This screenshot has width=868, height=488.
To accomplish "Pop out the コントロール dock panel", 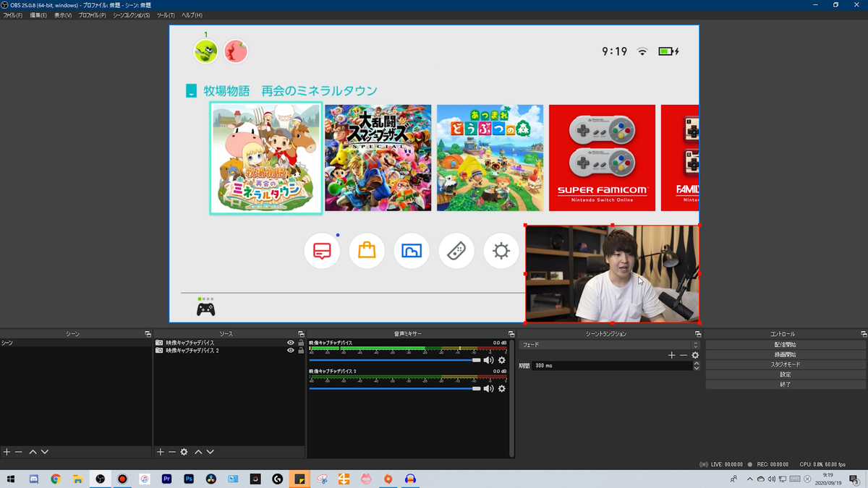I will click(x=864, y=334).
